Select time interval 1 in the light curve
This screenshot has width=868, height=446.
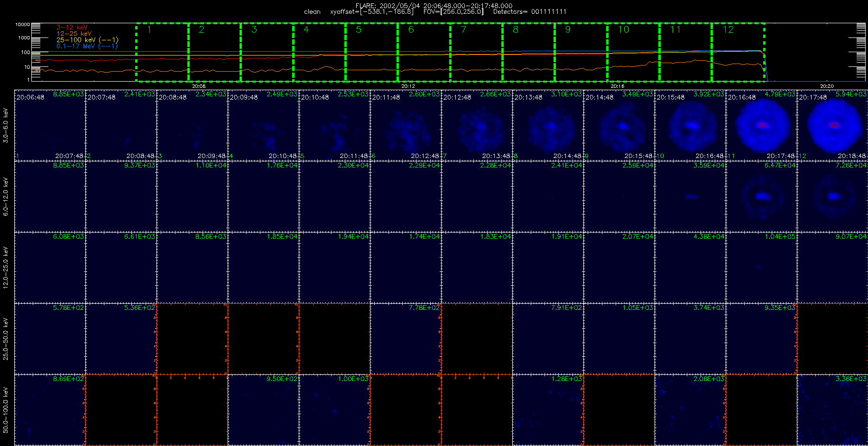pyautogui.click(x=162, y=52)
